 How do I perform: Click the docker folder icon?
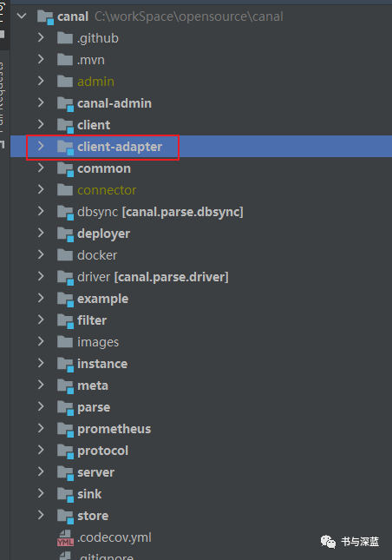65,255
